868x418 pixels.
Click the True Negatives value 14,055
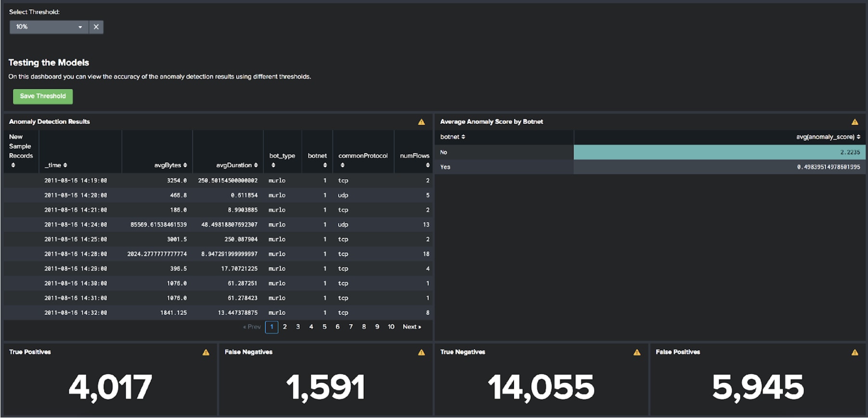click(x=541, y=388)
